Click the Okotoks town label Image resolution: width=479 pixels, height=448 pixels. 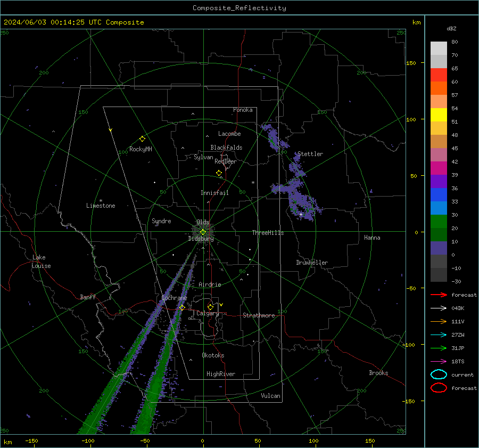tap(213, 355)
